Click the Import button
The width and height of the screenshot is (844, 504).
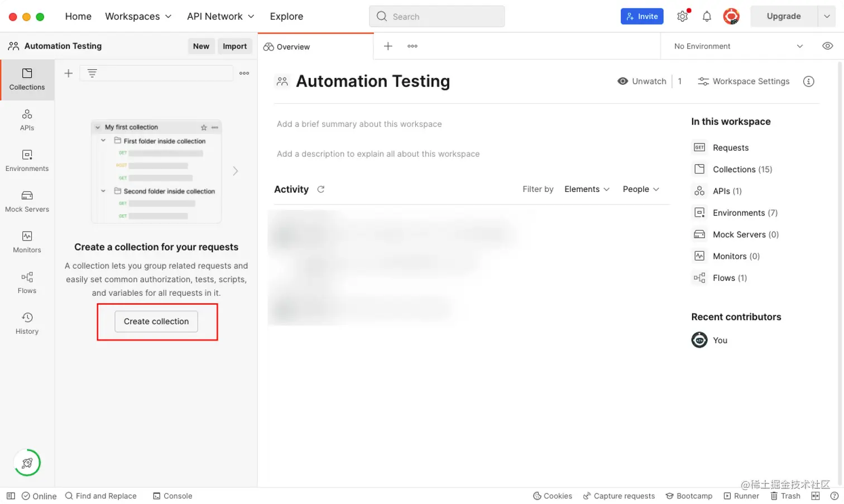234,46
